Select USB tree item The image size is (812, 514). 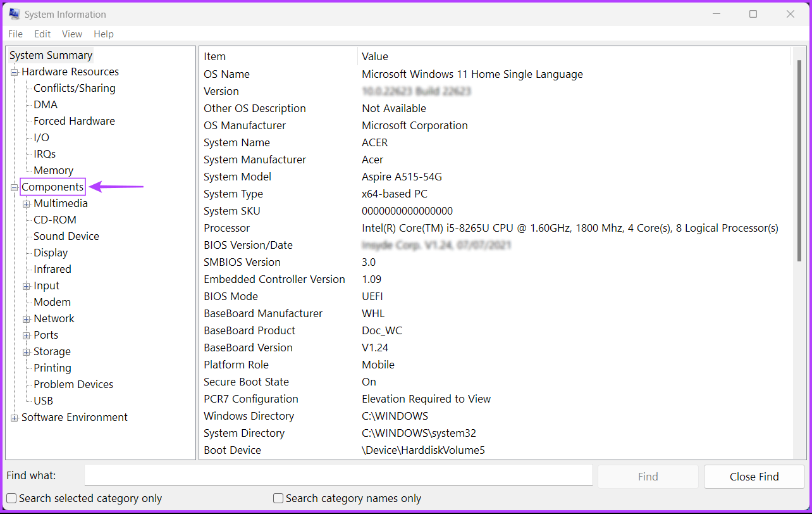[x=44, y=401]
